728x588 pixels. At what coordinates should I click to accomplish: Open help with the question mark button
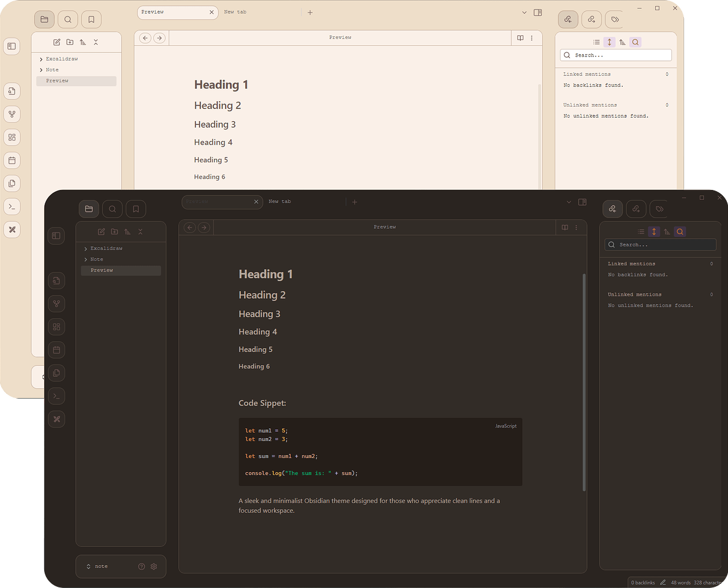point(141,566)
